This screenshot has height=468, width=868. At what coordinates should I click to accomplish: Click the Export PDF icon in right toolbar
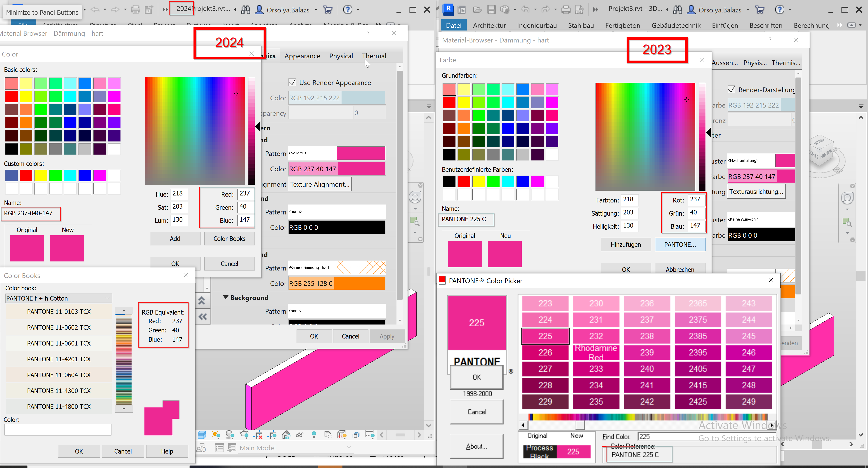click(x=579, y=10)
